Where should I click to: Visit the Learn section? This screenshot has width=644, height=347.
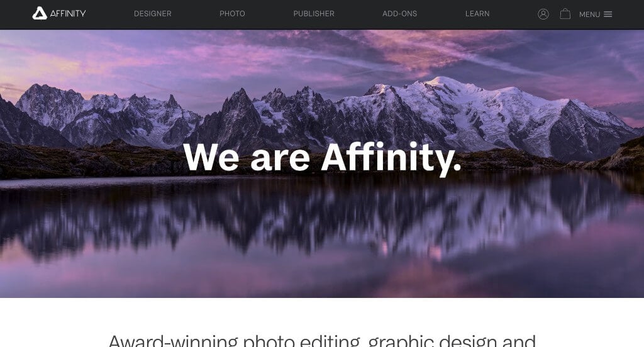tap(477, 14)
